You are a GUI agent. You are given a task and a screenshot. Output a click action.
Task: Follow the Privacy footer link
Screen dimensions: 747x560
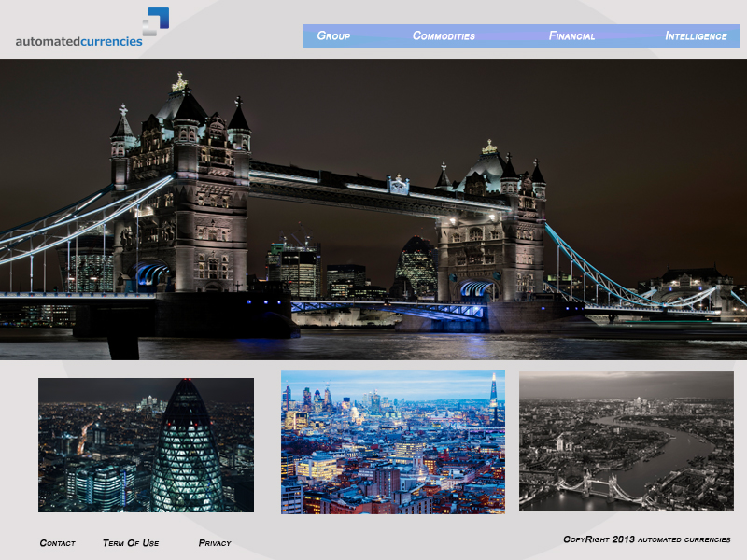[215, 543]
